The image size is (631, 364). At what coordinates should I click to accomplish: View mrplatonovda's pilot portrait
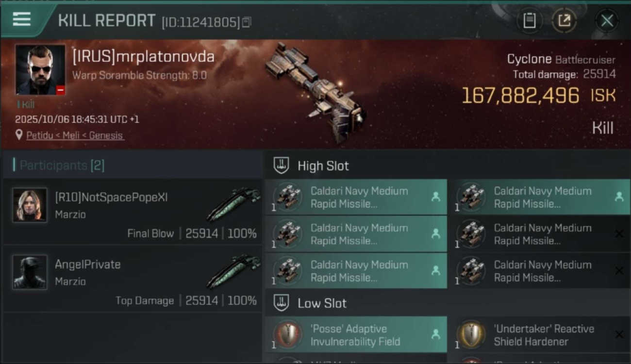pyautogui.click(x=40, y=70)
